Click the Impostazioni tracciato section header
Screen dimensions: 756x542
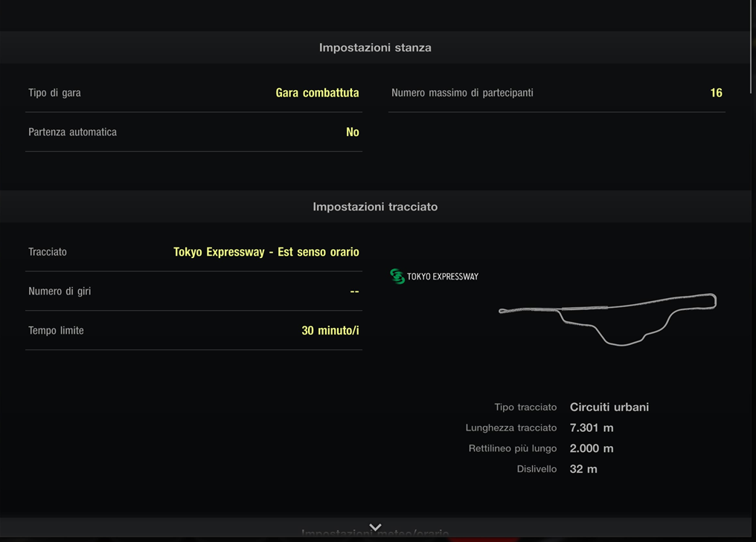[x=375, y=207]
